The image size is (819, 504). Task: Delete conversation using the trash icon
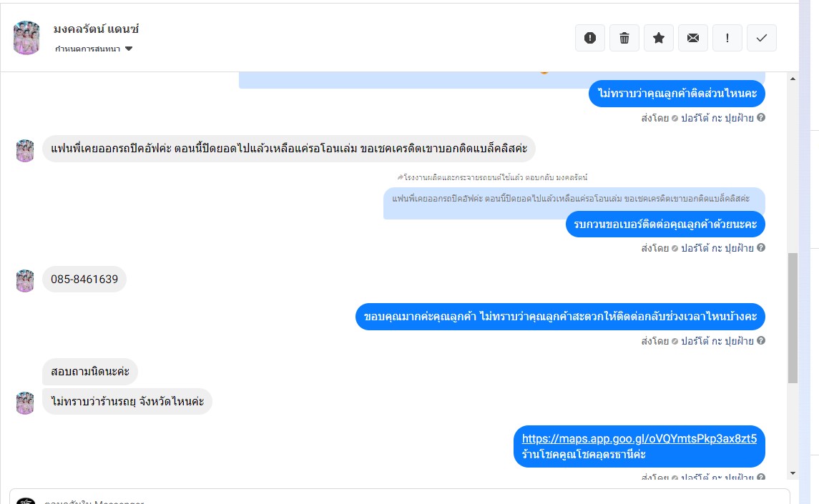click(x=624, y=38)
